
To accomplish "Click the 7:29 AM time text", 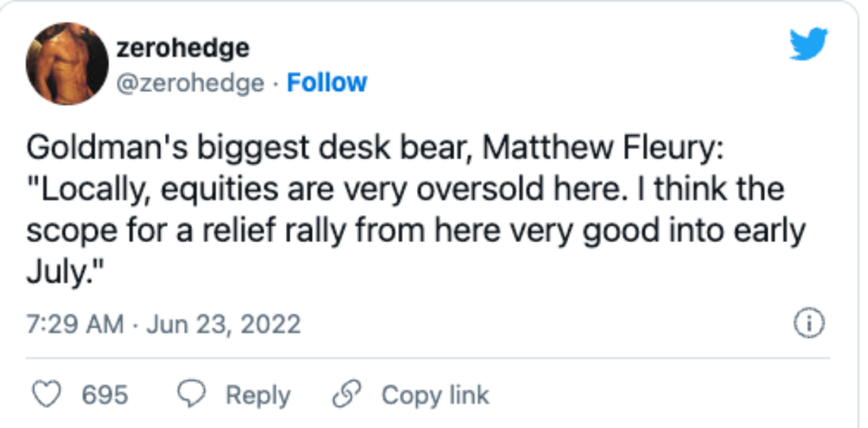I will [x=76, y=324].
